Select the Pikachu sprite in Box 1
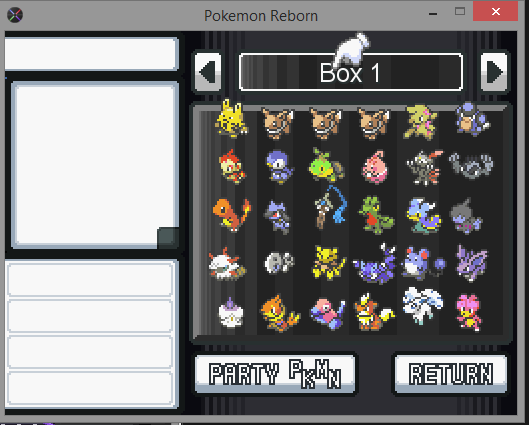This screenshot has width=529, height=425. 231,119
